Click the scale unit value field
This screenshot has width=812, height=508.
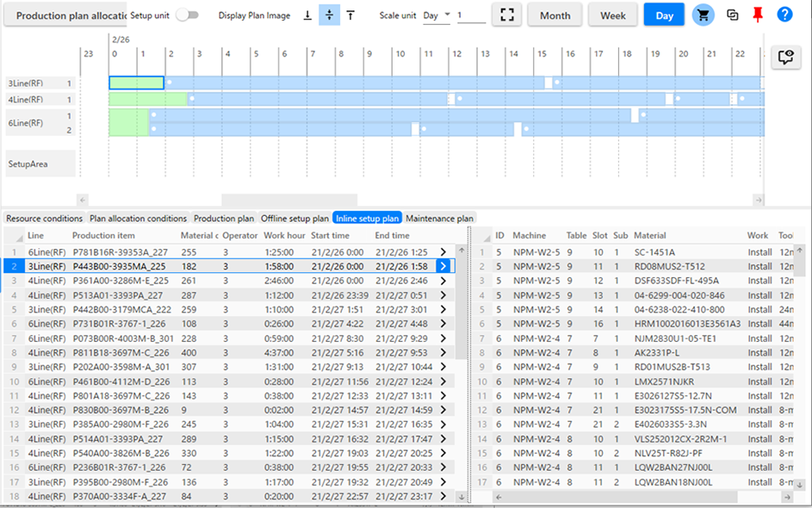click(x=471, y=15)
